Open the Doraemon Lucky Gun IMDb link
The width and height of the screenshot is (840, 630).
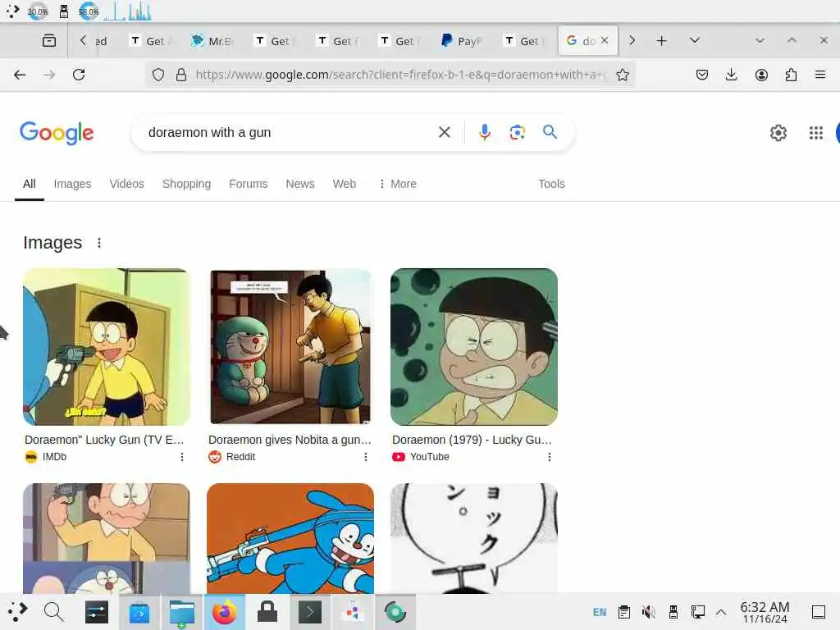(104, 440)
